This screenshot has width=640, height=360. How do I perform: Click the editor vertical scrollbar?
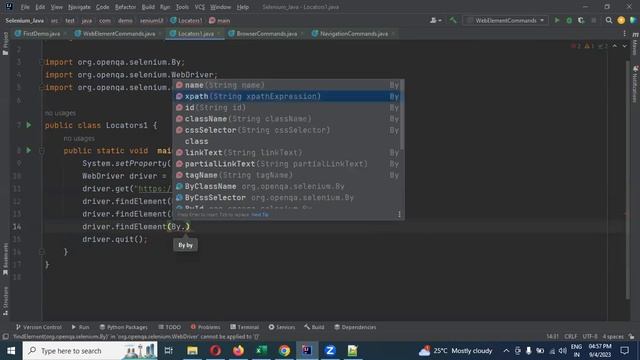(627, 180)
